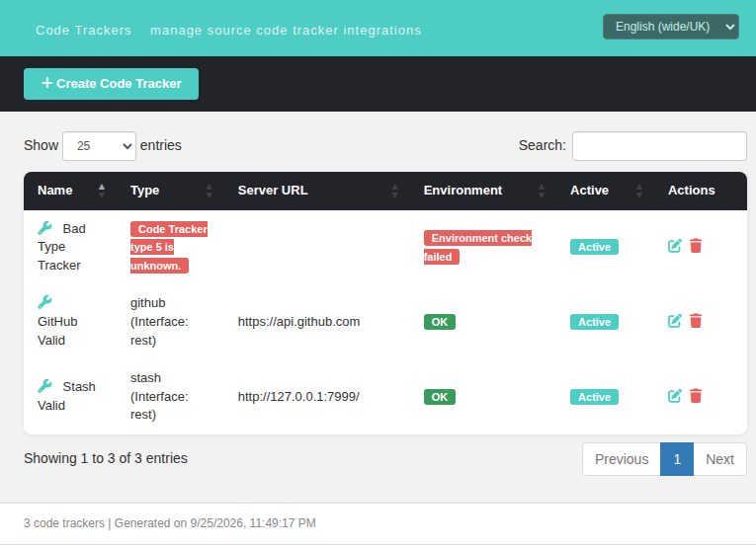Click the Environment check failed badge
The height and width of the screenshot is (549, 756).
click(477, 248)
